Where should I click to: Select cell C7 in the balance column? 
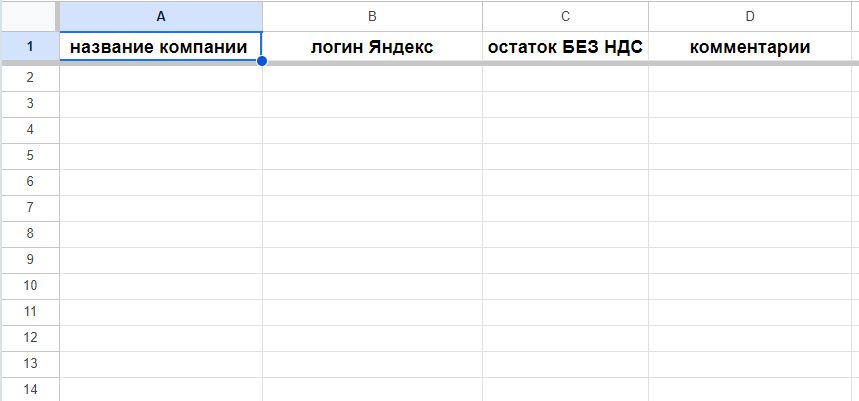[x=565, y=207]
